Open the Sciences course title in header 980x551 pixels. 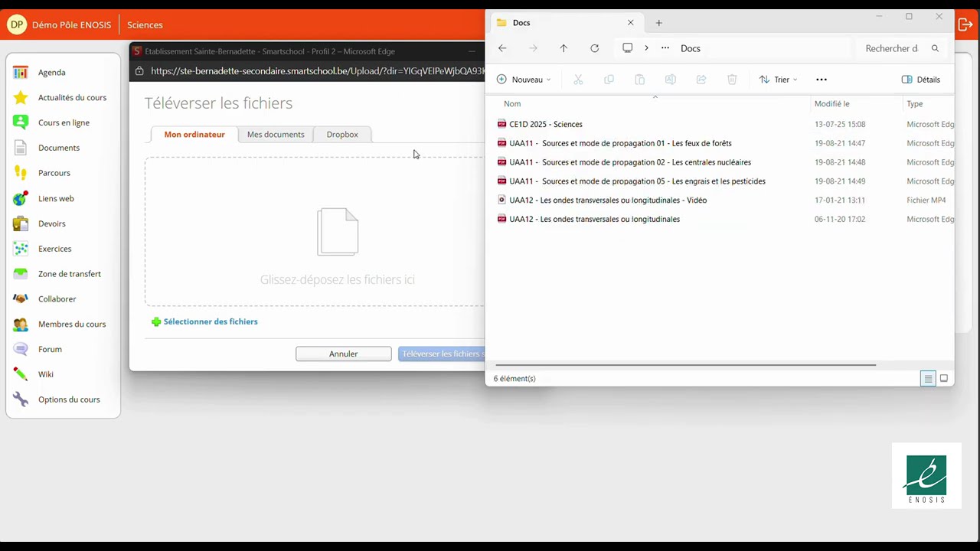pos(145,24)
